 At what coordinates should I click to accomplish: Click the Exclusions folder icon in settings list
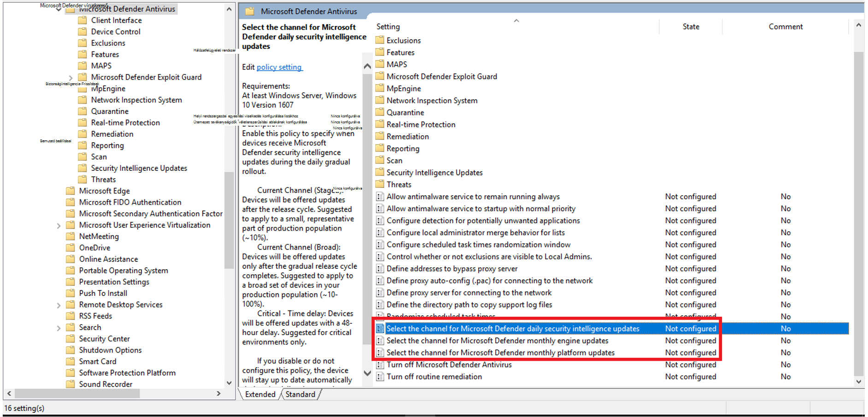pyautogui.click(x=380, y=41)
